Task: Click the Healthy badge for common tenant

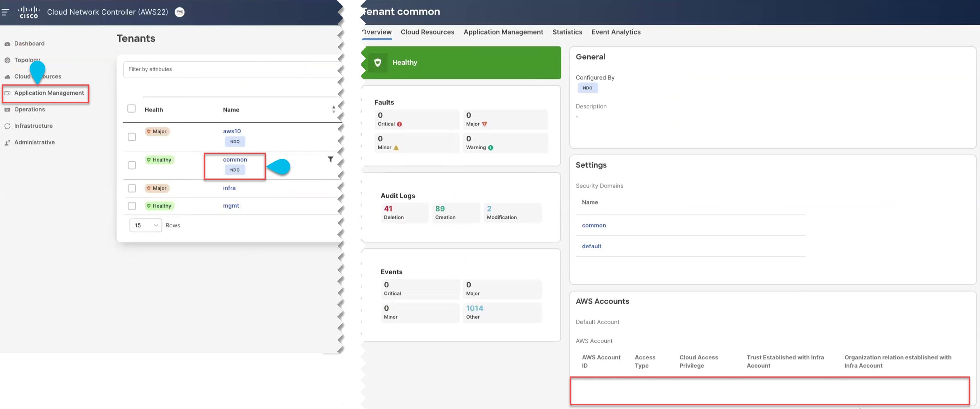Action: [159, 160]
